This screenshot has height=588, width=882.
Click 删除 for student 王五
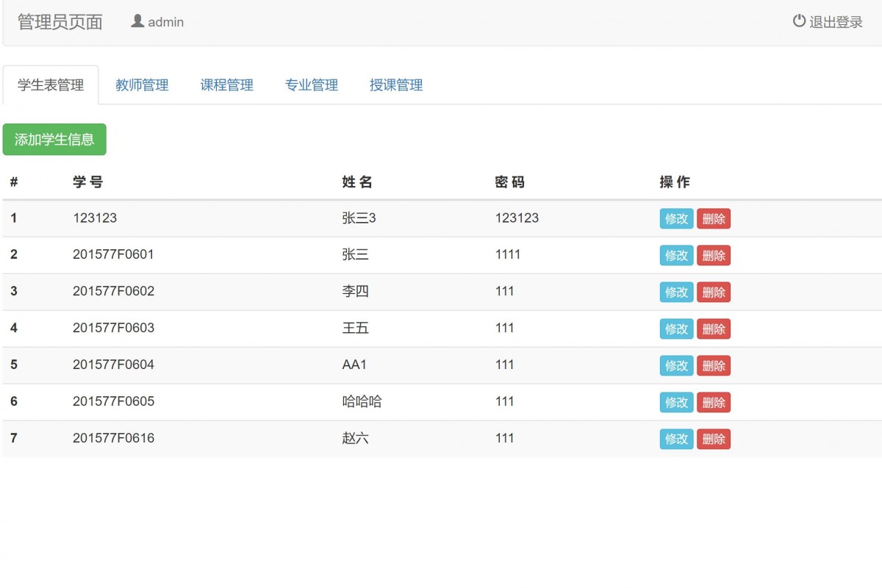tap(713, 329)
